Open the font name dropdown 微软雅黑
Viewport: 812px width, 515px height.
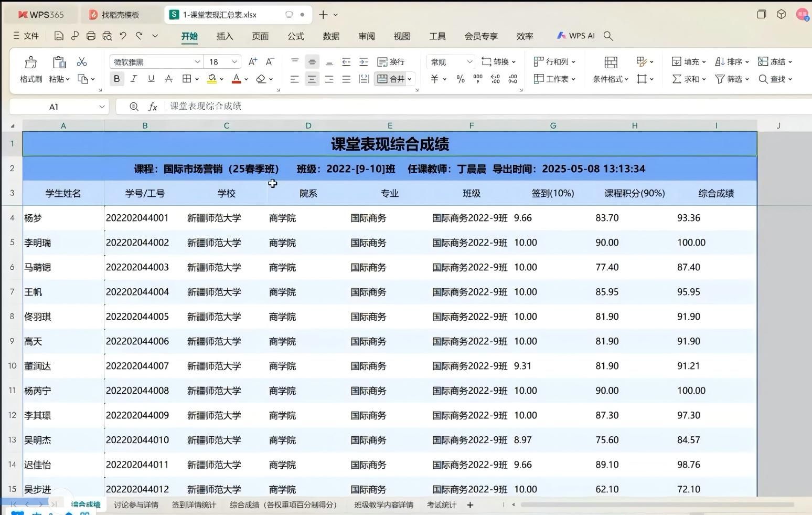(197, 62)
